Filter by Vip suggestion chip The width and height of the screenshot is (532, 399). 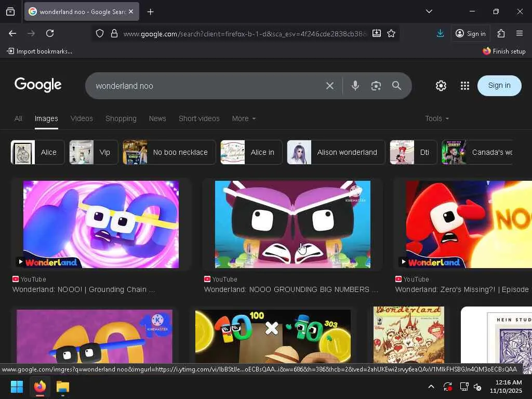pos(94,152)
